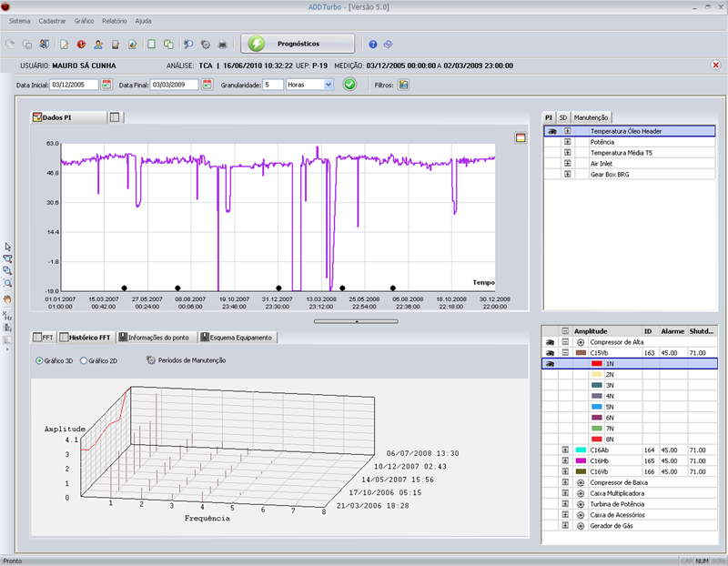This screenshot has height=566, width=728.
Task: Click the red alert icon in toolbar
Action: [81, 44]
